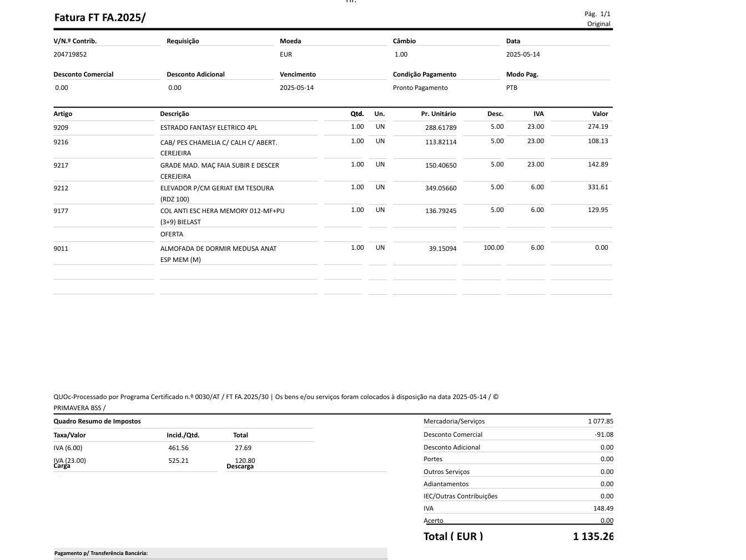746x560 pixels.
Task: Click description 'COL ANTI ESC HERA MEMORY 012-MF+PU'
Action: pyautogui.click(x=223, y=211)
